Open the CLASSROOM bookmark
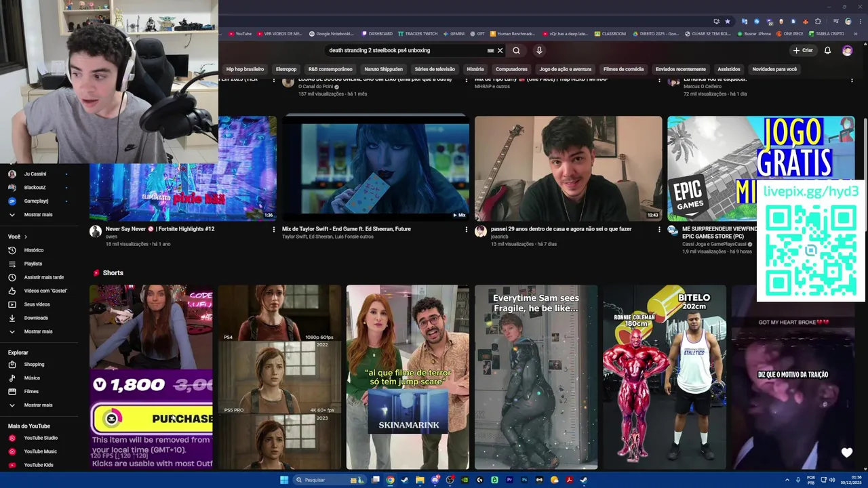Viewport: 868px width, 488px height. click(610, 33)
